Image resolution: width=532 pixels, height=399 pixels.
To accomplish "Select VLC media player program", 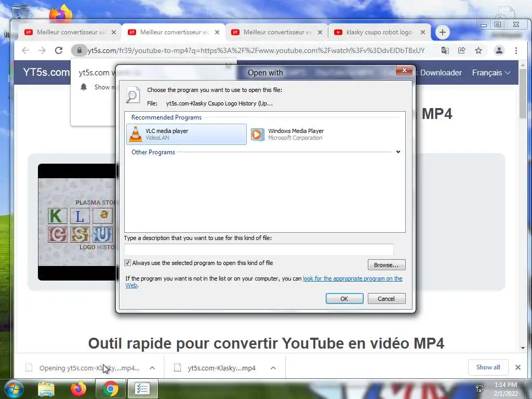I will [187, 135].
